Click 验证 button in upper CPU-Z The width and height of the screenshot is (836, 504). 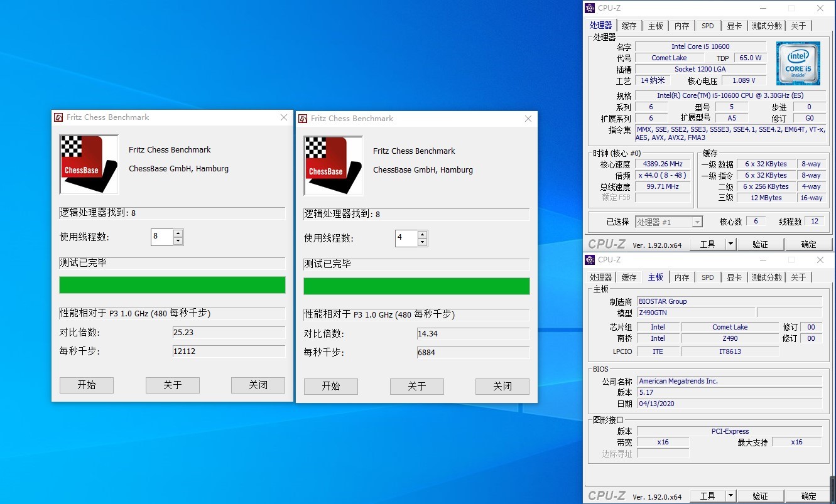point(761,244)
